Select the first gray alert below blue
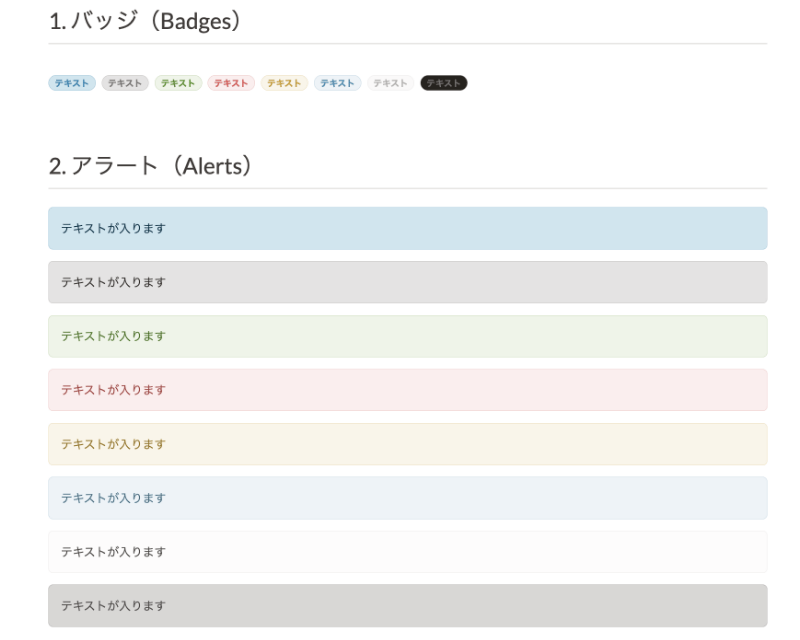The width and height of the screenshot is (800, 640). 407,282
